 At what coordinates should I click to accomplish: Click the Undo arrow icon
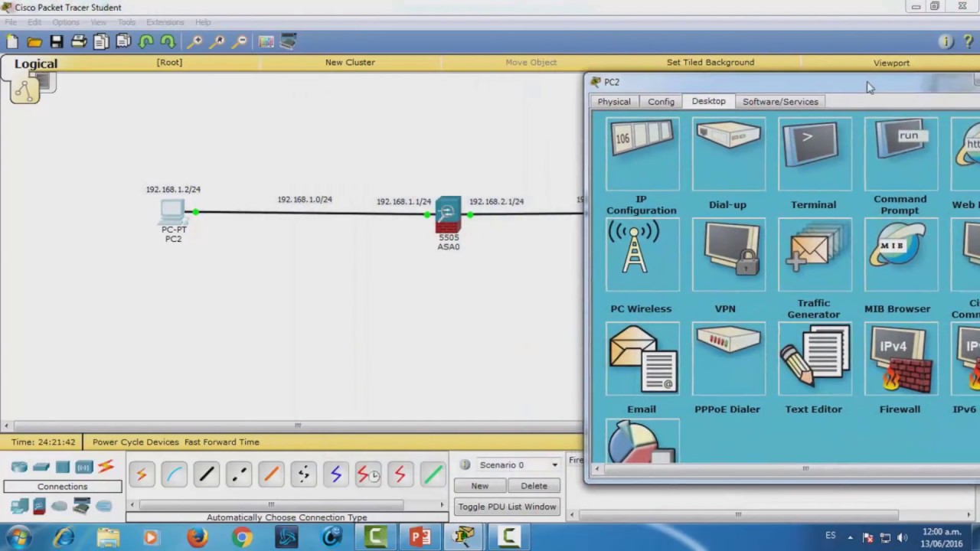click(x=145, y=42)
